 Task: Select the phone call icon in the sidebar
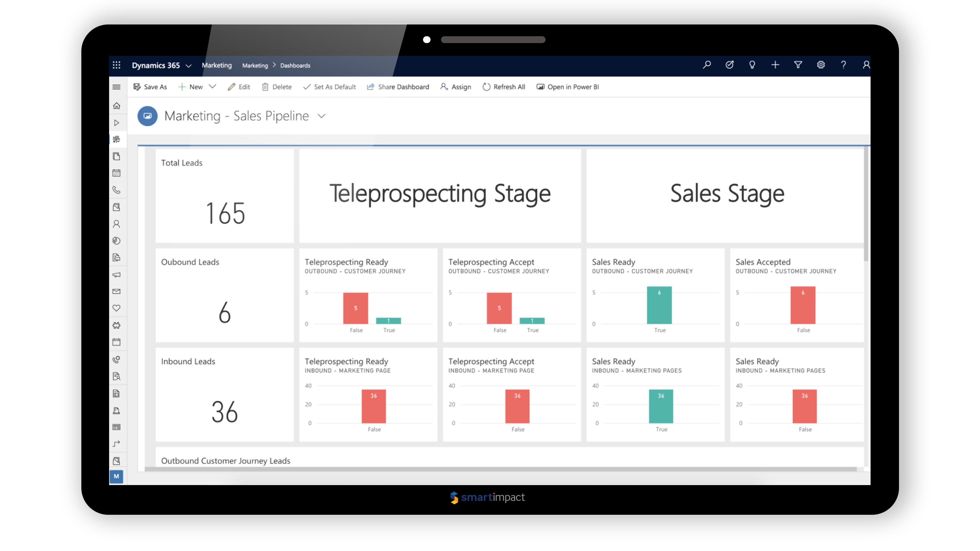point(117,190)
